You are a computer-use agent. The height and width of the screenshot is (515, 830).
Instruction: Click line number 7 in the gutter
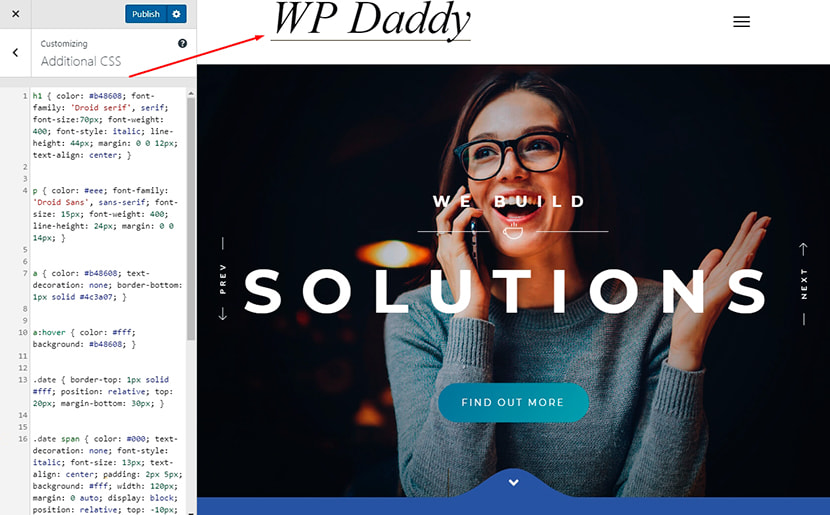(x=24, y=273)
